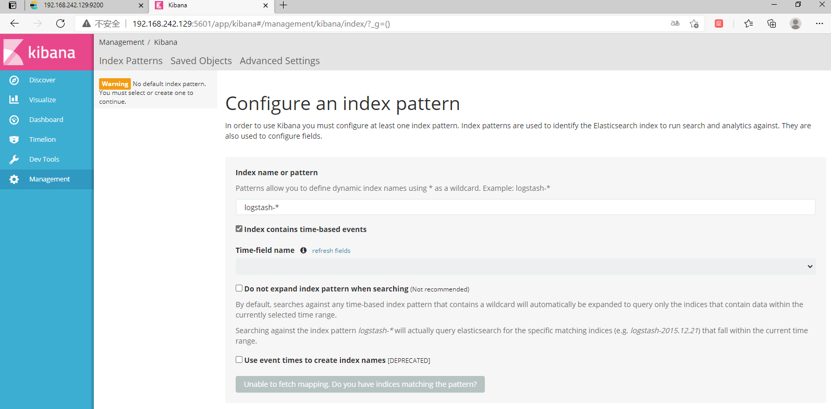
Task: Open Dashboard gauge icon in sidebar
Action: (x=14, y=120)
